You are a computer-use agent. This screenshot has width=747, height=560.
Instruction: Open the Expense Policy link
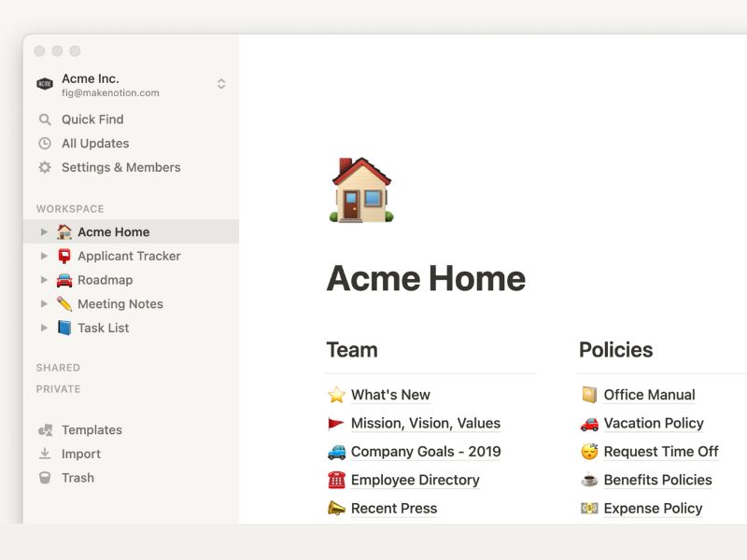653,509
